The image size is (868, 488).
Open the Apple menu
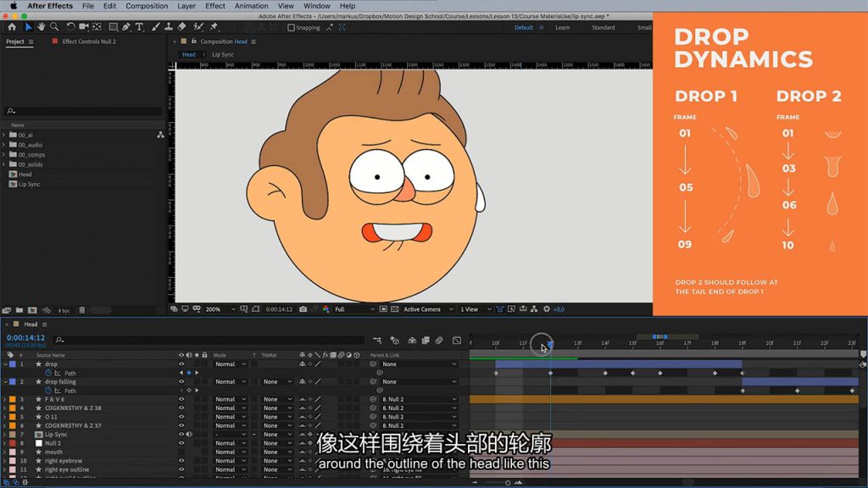[x=14, y=6]
